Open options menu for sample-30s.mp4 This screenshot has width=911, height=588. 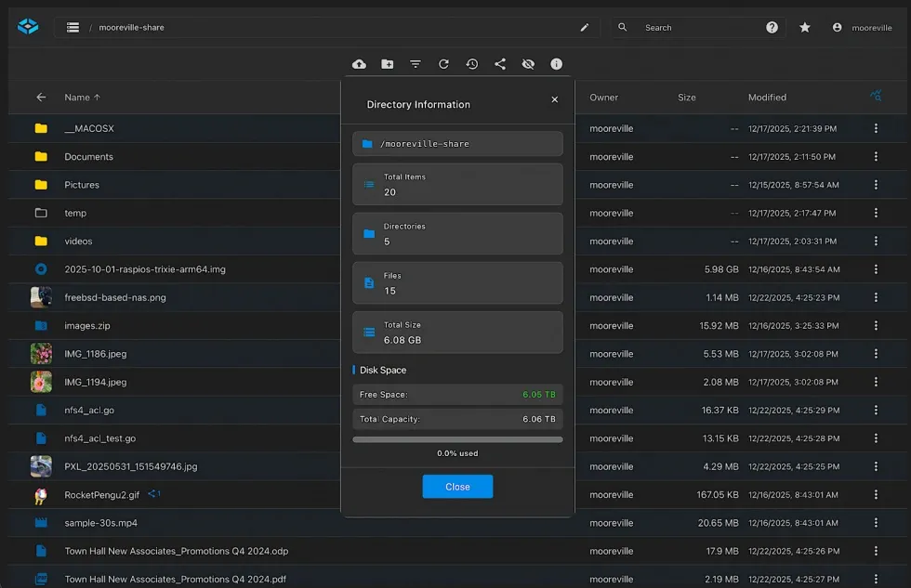tap(876, 522)
